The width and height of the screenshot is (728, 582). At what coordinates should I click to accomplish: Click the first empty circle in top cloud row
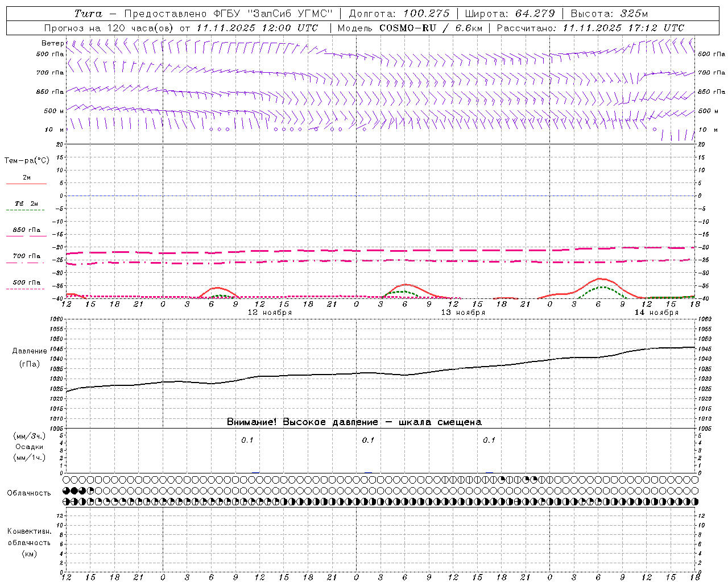click(x=66, y=479)
